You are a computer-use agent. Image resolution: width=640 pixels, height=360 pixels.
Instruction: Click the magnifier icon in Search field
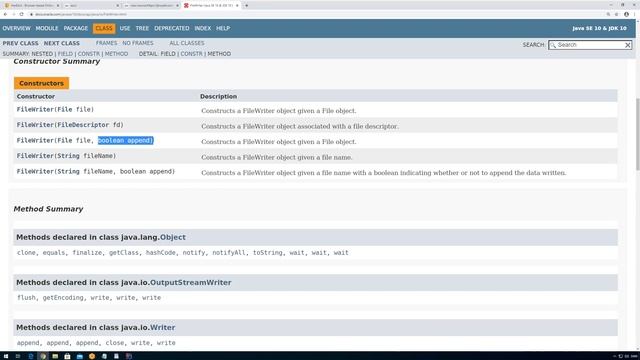(553, 45)
